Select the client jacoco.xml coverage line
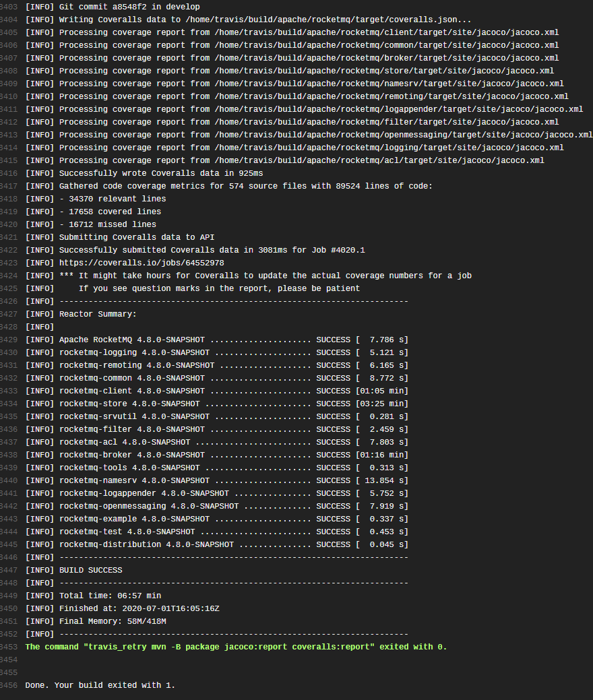 click(292, 32)
